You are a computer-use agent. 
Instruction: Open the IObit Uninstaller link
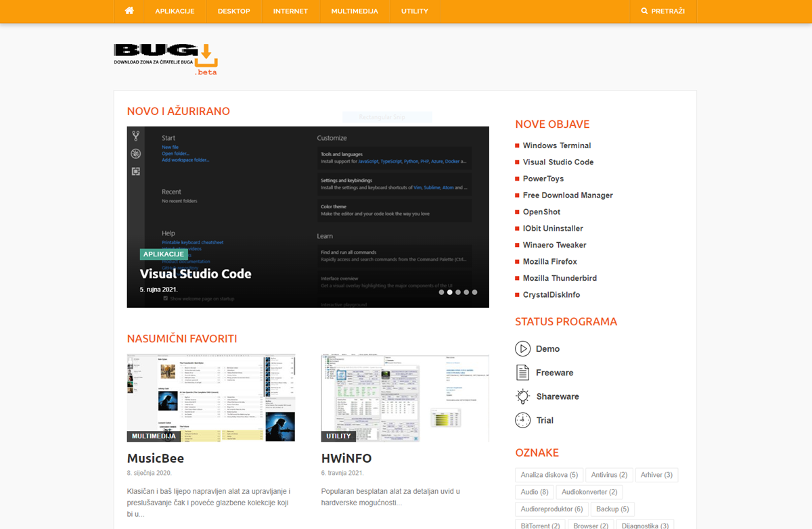pyautogui.click(x=553, y=229)
